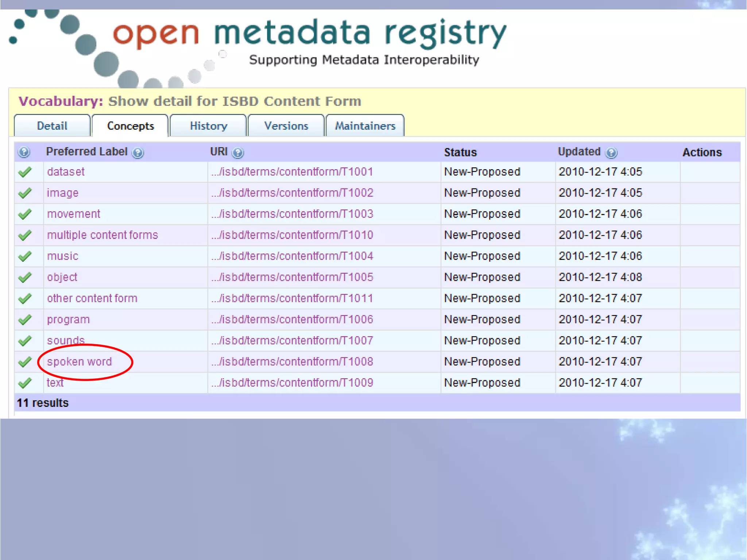
Task: Select the Versions tab
Action: click(x=286, y=126)
